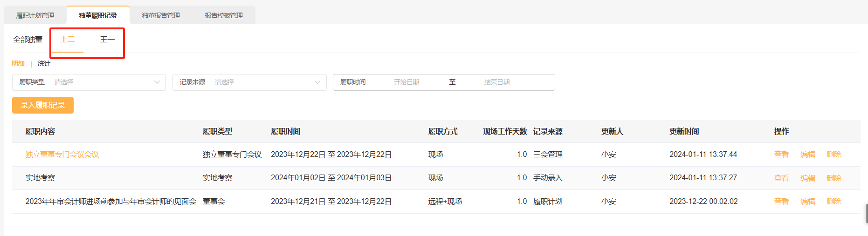
Task: Go to the 报告模板管理 tab
Action: tap(224, 15)
